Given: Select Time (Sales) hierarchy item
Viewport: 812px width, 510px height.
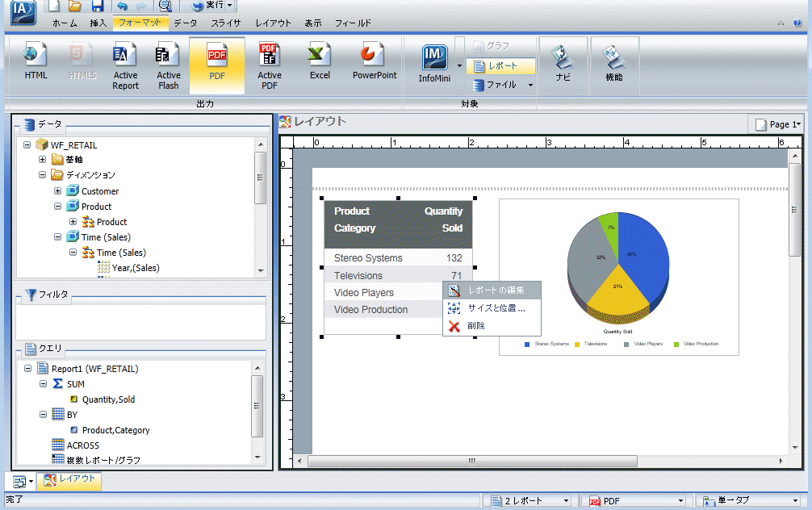Looking at the screenshot, I should 120,252.
